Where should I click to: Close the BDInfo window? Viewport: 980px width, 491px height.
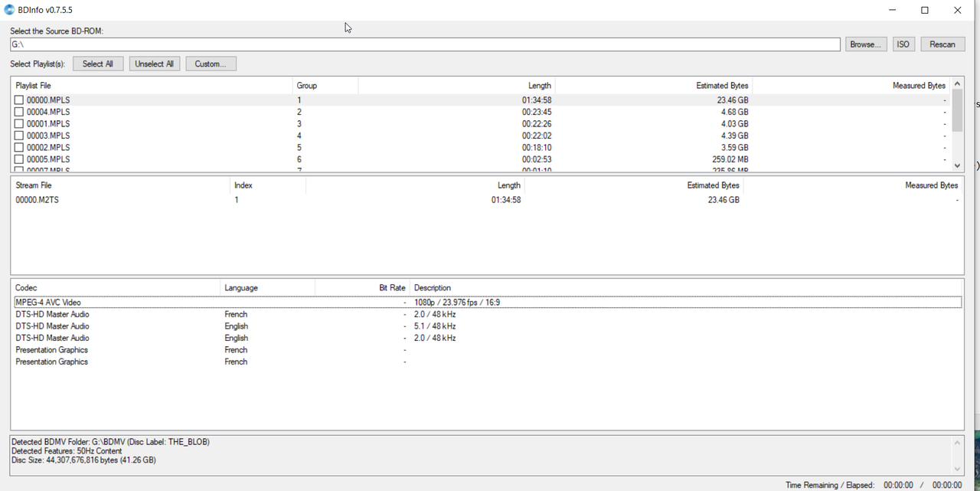(958, 10)
